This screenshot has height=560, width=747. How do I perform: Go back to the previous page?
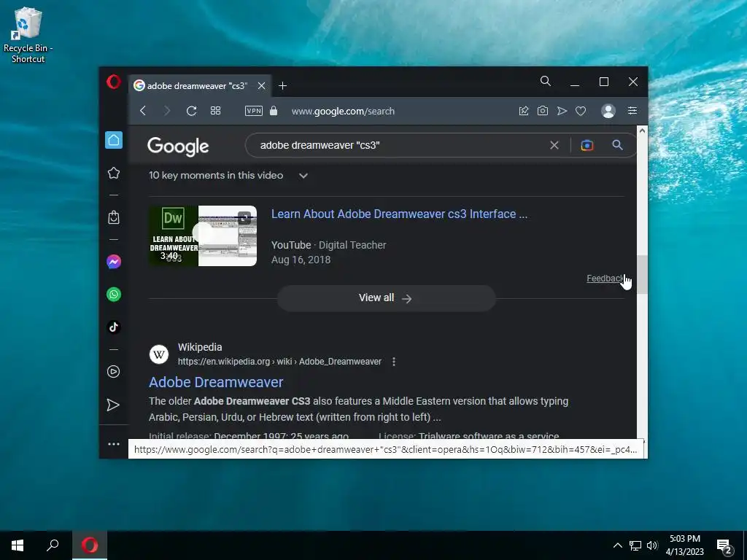143,111
